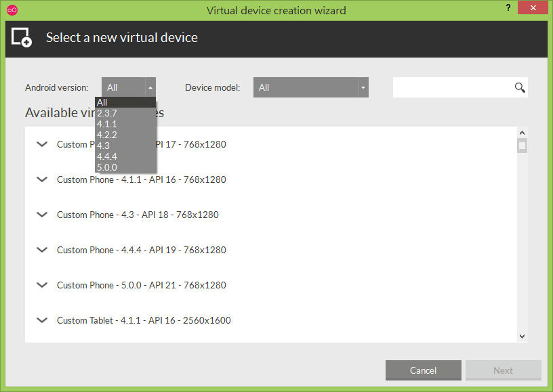
Task: Open the Device model dropdown
Action: pyautogui.click(x=310, y=87)
